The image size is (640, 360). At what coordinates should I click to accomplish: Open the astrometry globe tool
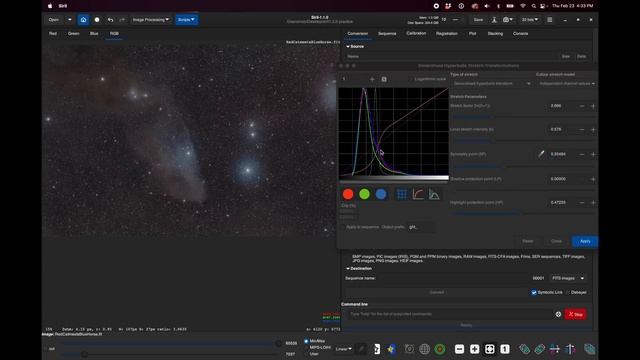pyautogui.click(x=424, y=349)
